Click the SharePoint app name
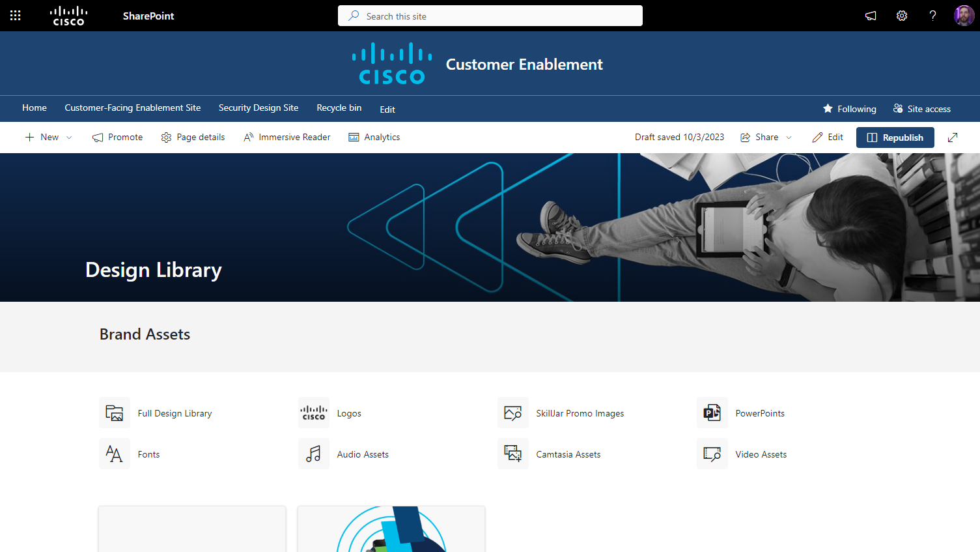The height and width of the screenshot is (552, 980). click(148, 16)
